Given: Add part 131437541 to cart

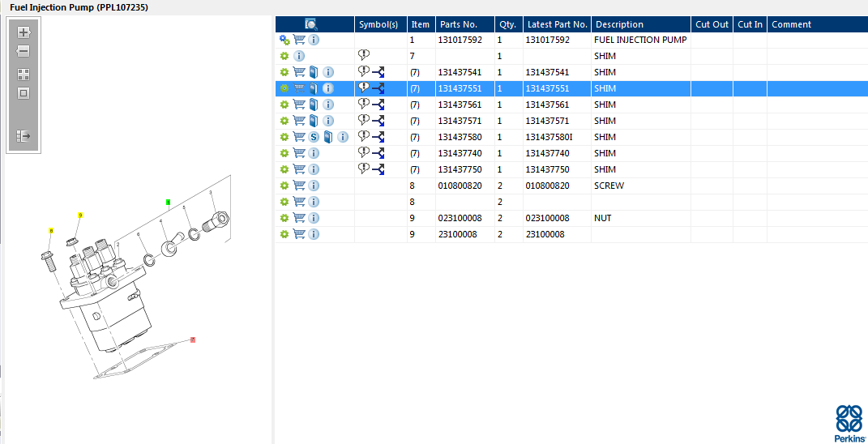Looking at the screenshot, I should coord(299,72).
